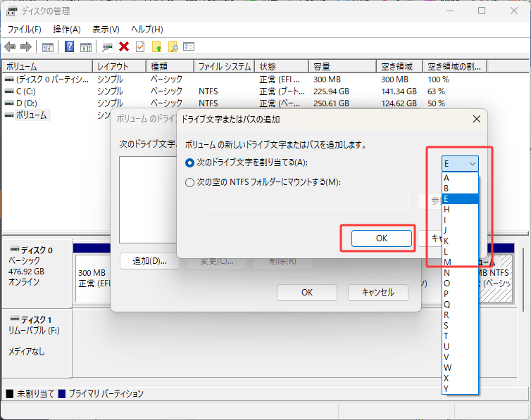The width and height of the screenshot is (531, 420).
Task: Sort by 容量 column header
Action: tap(343, 66)
